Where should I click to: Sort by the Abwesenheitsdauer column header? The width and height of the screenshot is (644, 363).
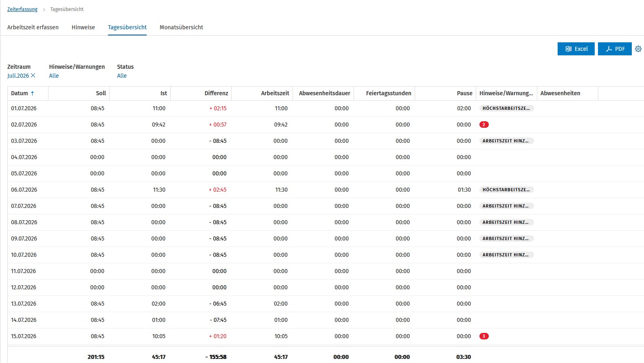[325, 93]
